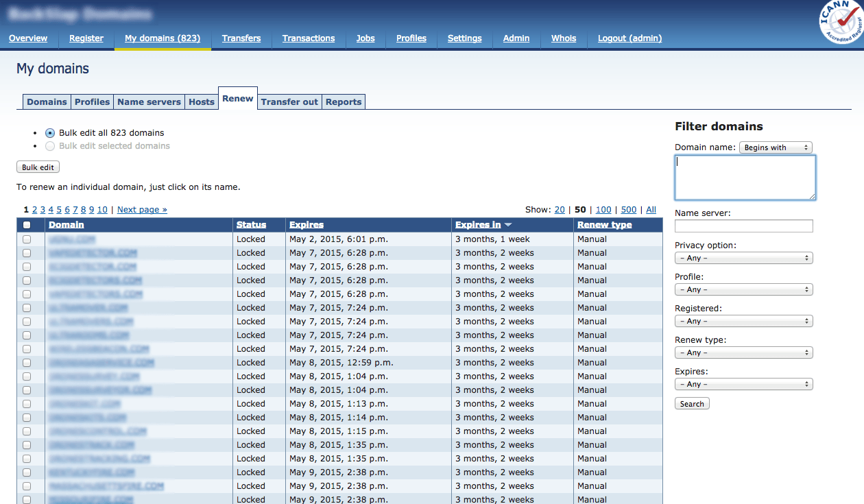Select Bulk edit all 823 domains radio
The width and height of the screenshot is (864, 504).
pyautogui.click(x=50, y=133)
